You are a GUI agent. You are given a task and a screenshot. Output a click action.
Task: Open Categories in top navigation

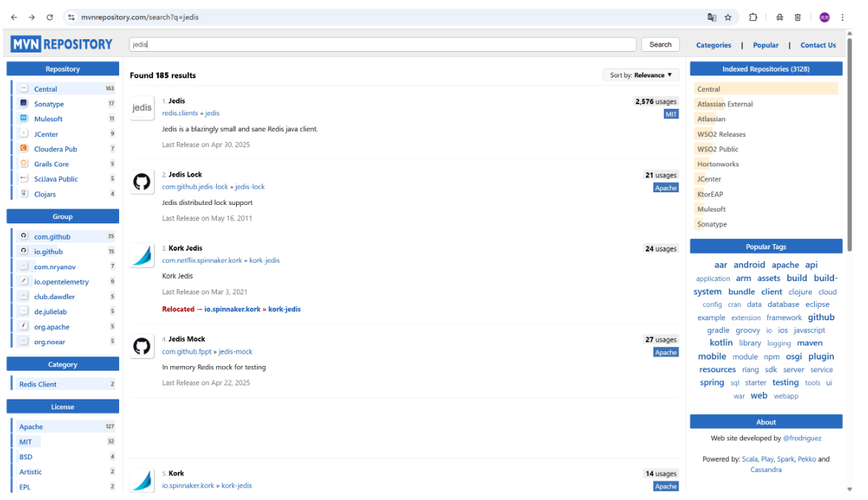point(713,45)
